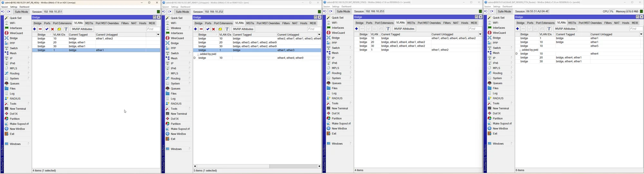Select the row with untagged ether5 in FTTH Router

click(579, 46)
